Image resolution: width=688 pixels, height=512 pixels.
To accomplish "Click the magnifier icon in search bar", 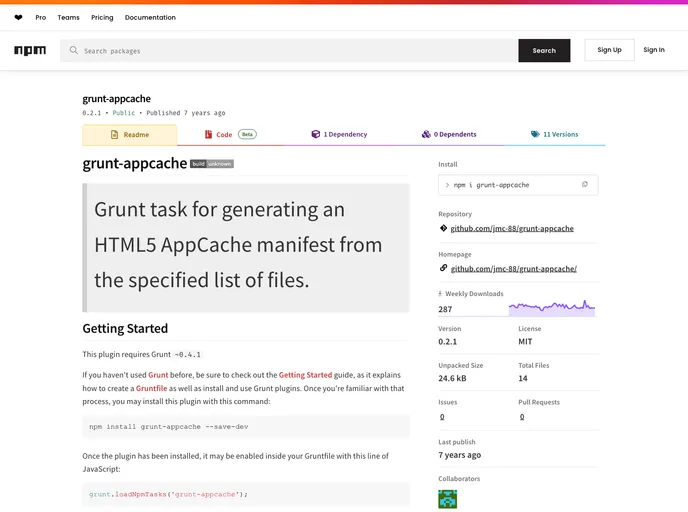I will pyautogui.click(x=74, y=50).
